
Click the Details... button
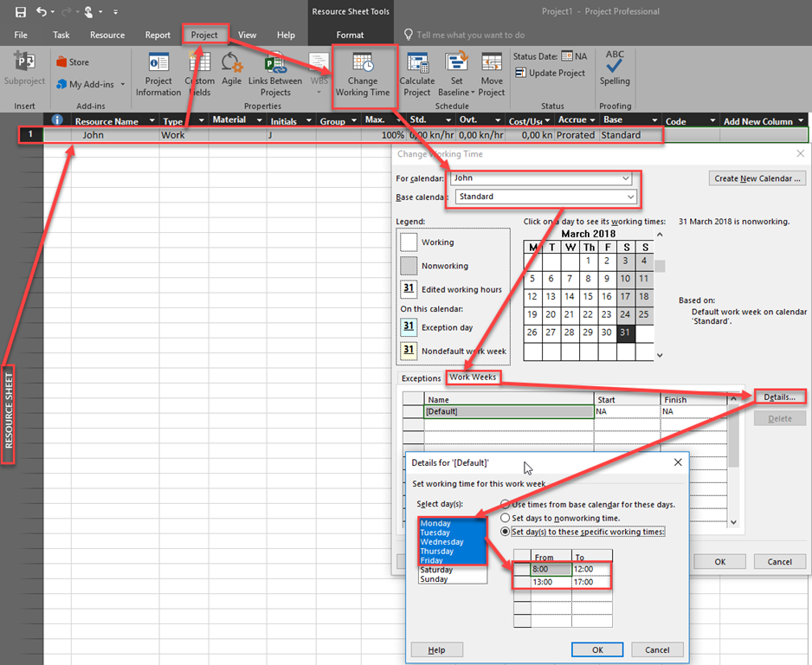point(779,397)
